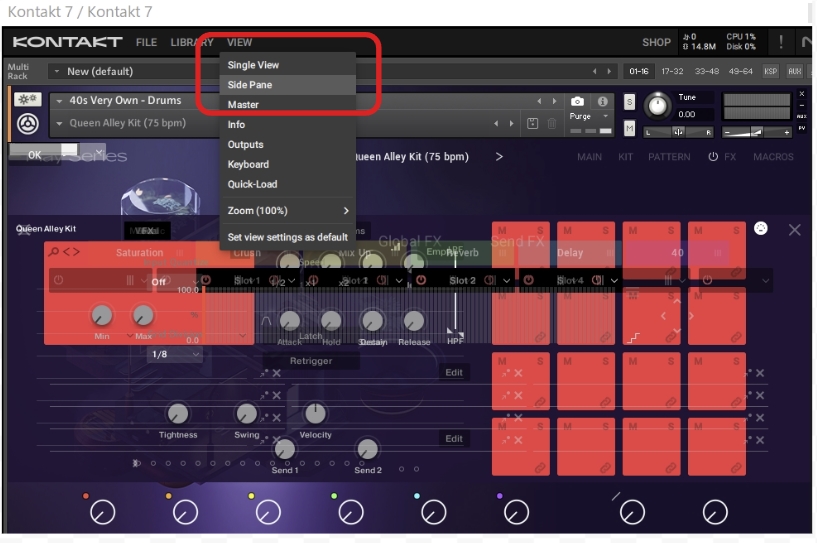The image size is (817, 543).
Task: Toggle Slot 4 power button
Action: (x=528, y=280)
